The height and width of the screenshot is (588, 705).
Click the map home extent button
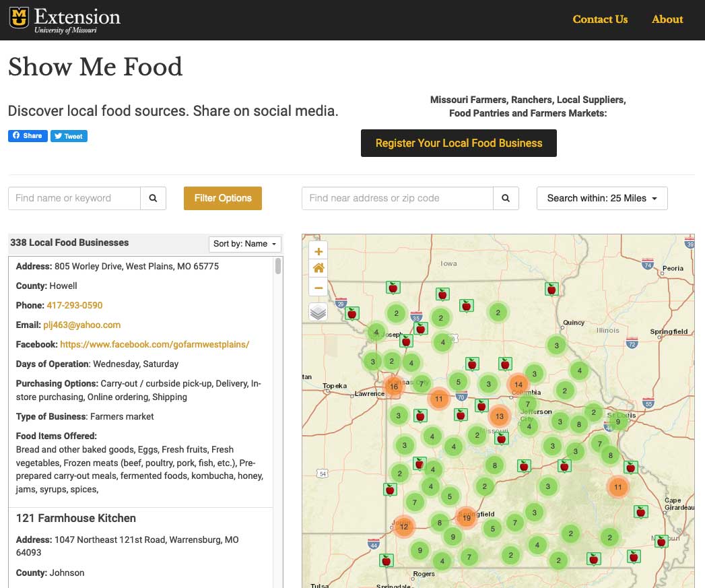(x=318, y=269)
